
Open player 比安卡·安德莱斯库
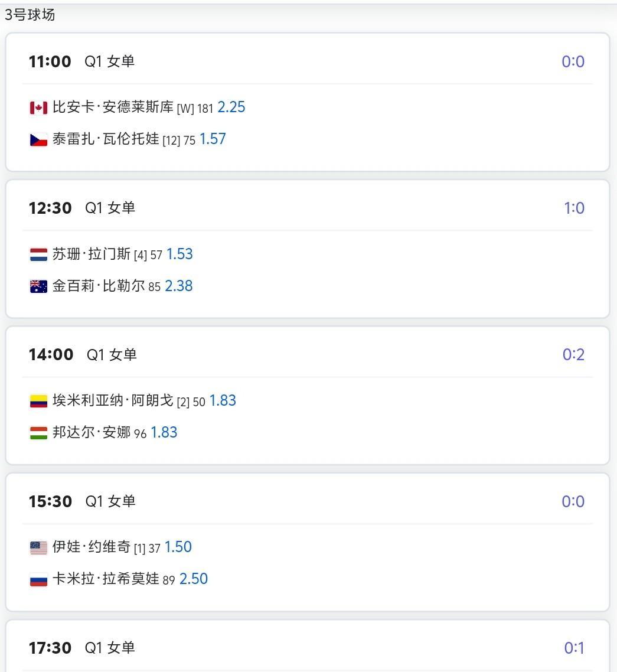pos(113,107)
